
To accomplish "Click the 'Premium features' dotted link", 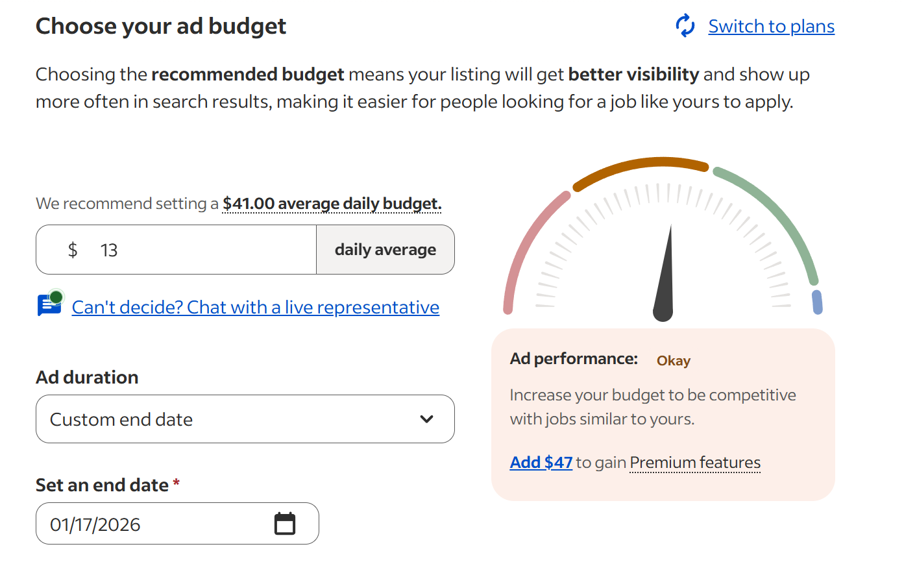I will tap(694, 463).
